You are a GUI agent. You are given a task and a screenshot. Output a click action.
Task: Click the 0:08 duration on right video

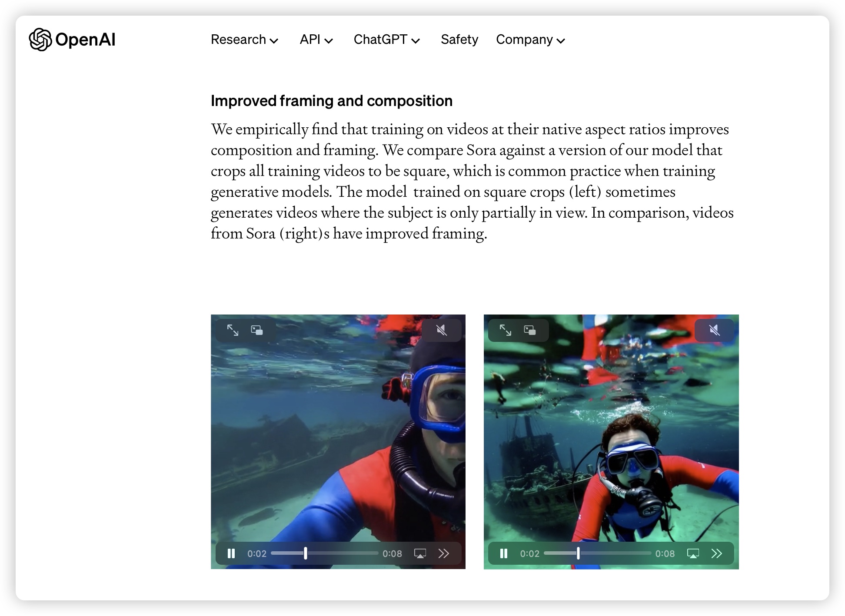(x=665, y=553)
